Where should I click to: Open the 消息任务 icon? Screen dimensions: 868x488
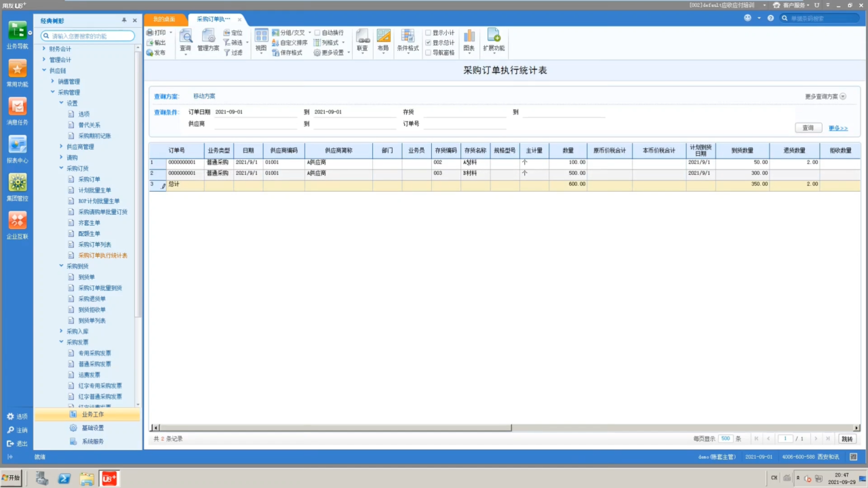[x=18, y=106]
